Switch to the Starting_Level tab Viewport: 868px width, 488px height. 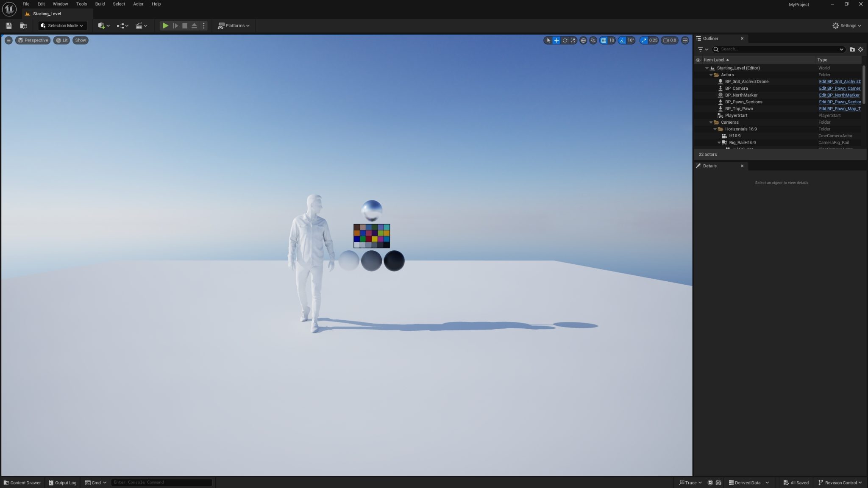click(x=47, y=14)
